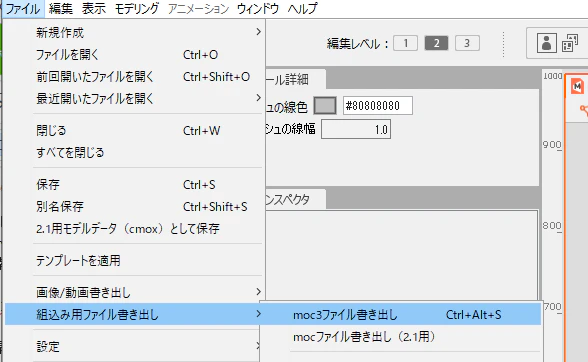Switch to the ール詳細 tab
This screenshot has width=588, height=362.
pyautogui.click(x=295, y=79)
